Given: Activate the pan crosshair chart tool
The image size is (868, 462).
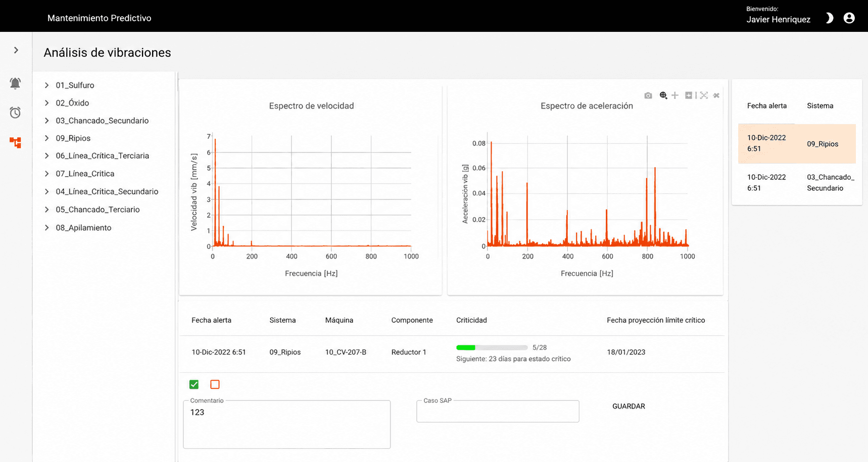Looking at the screenshot, I should [675, 95].
